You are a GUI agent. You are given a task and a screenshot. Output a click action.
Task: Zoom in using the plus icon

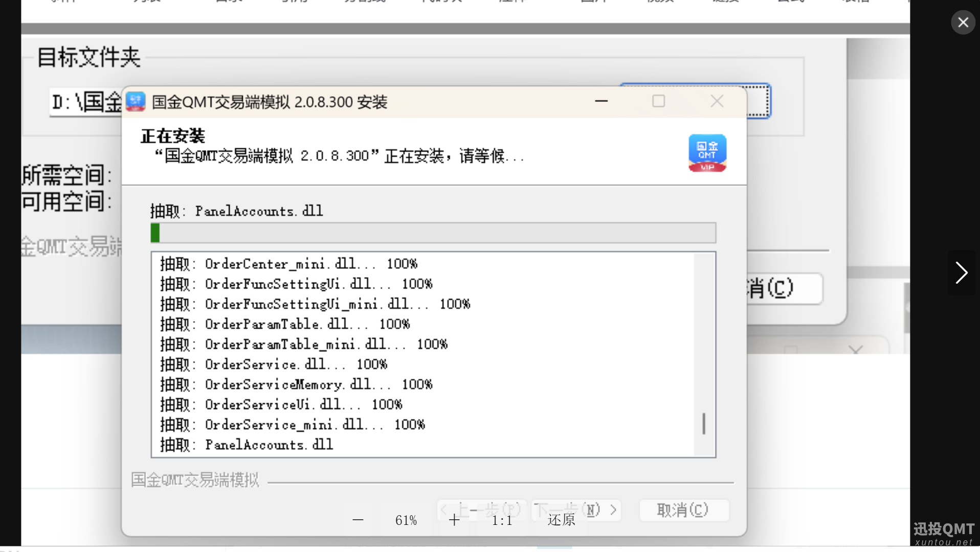[454, 520]
